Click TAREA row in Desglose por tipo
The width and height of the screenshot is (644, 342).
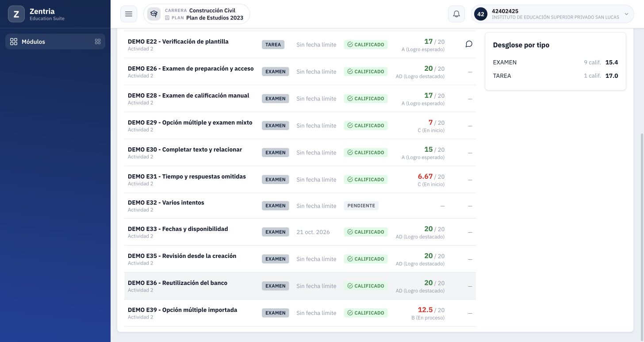556,76
